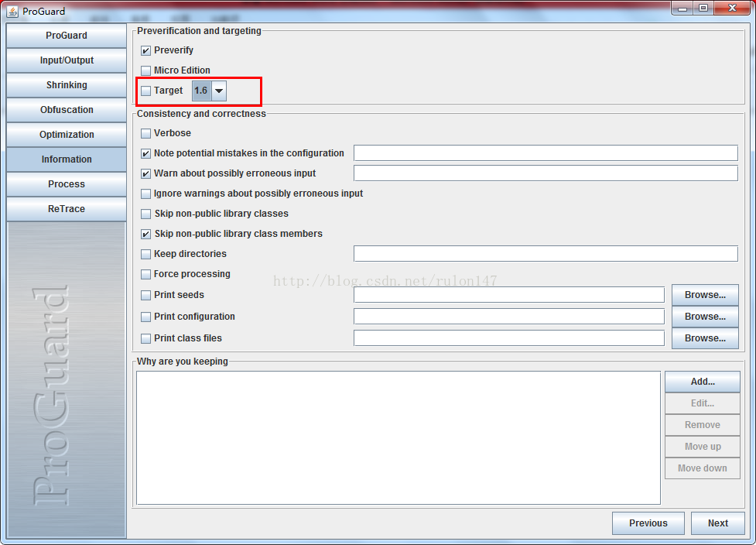This screenshot has height=545, width=756.
Task: Close the ProGuard window
Action: coord(732,9)
